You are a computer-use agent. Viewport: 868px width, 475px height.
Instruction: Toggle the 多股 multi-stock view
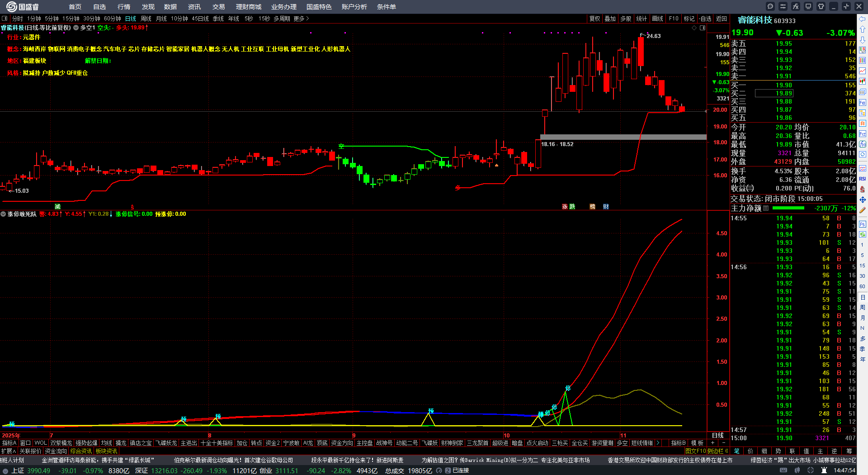(626, 19)
